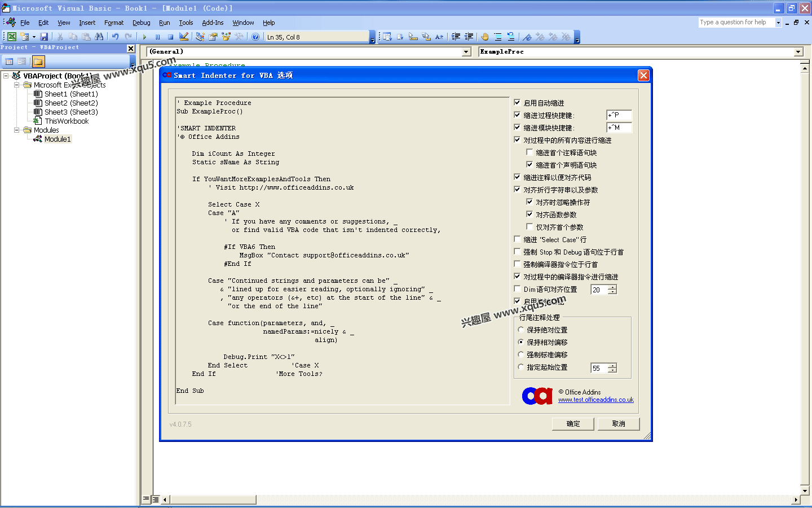This screenshot has height=508, width=812.
Task: Open the Debug menu
Action: [x=141, y=23]
